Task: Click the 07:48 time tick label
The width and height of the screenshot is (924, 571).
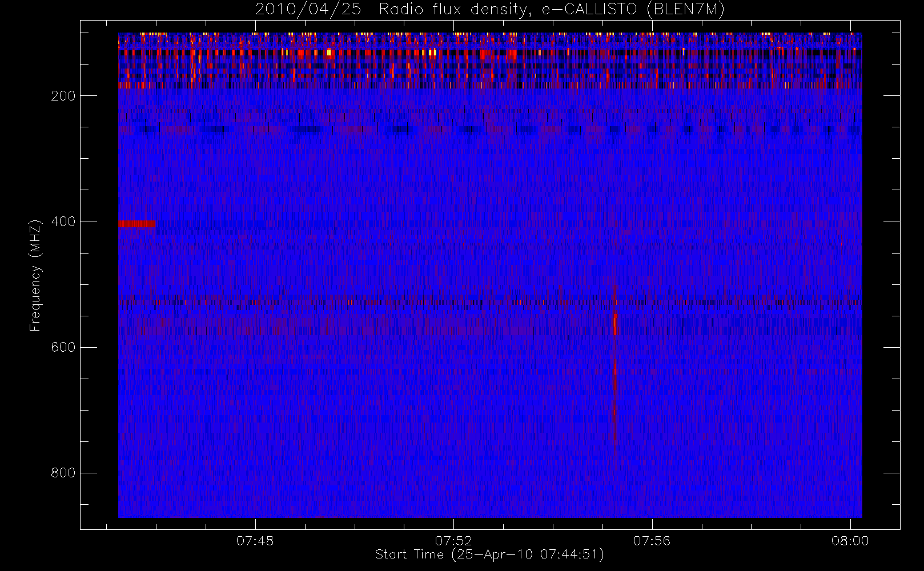Action: [255, 541]
